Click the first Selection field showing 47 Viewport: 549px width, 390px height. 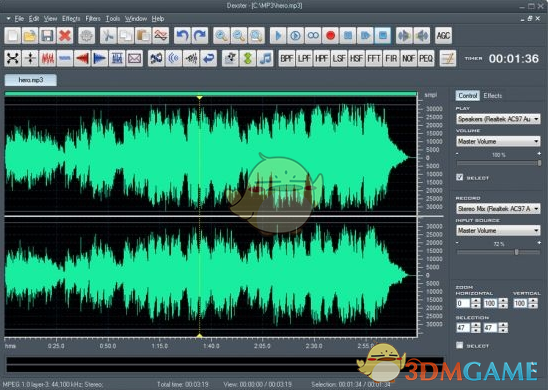[463, 328]
